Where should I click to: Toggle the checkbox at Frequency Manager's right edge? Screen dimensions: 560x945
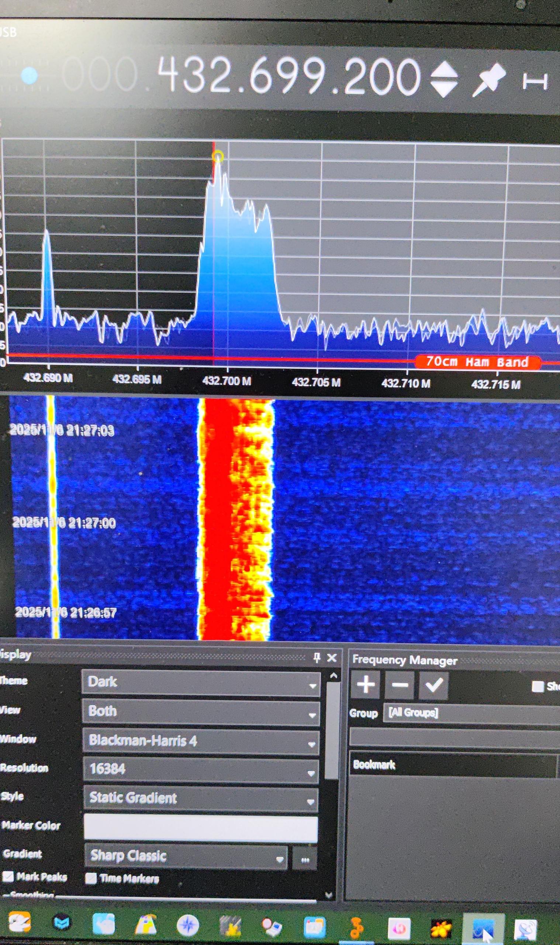(x=537, y=686)
